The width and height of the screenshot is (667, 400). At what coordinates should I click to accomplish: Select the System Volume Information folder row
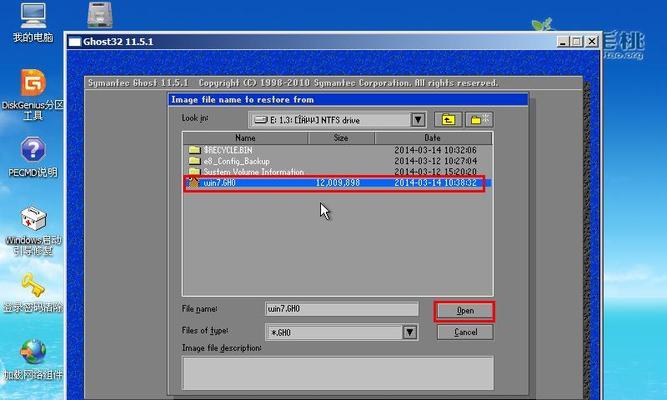pyautogui.click(x=338, y=171)
